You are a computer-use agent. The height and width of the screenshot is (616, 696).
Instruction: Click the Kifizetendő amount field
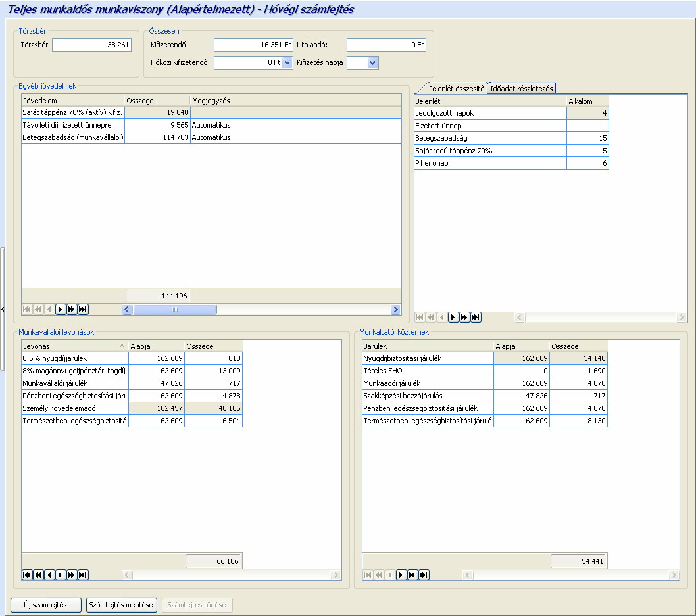tap(253, 45)
